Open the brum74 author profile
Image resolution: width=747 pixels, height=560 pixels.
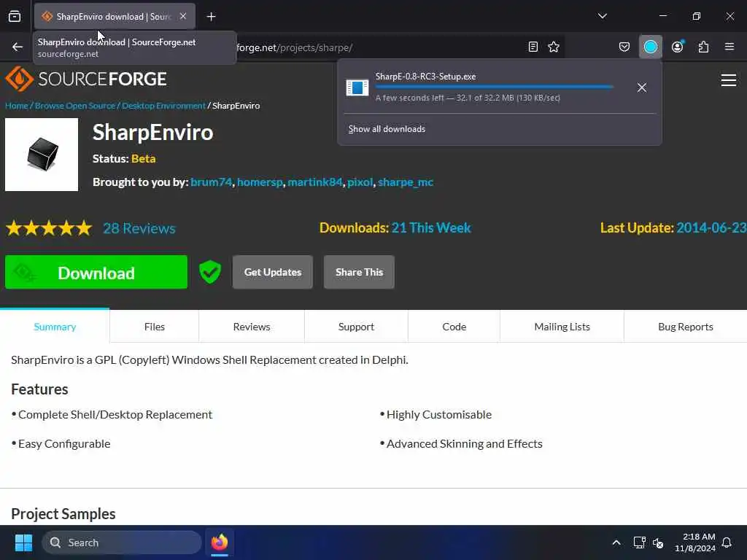[211, 182]
